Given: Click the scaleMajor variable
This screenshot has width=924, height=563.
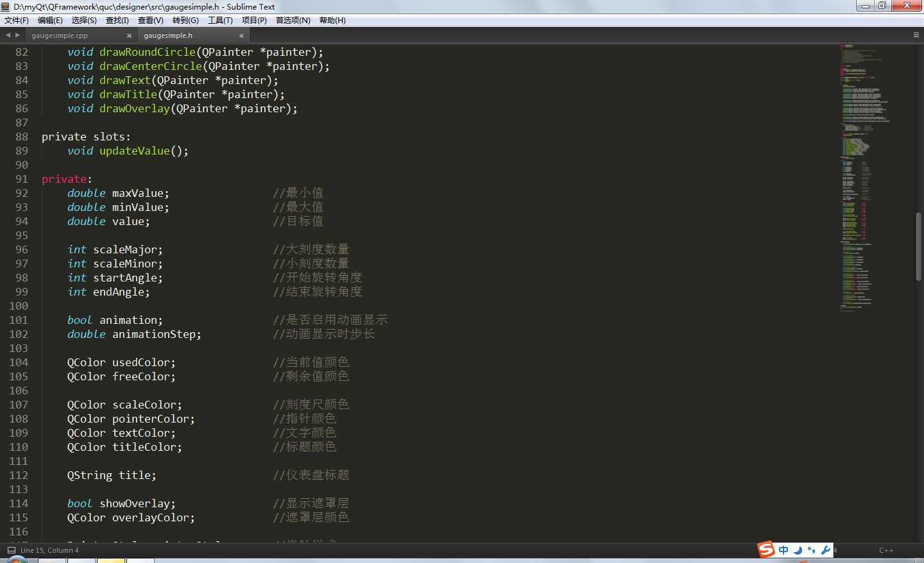Looking at the screenshot, I should [x=125, y=249].
